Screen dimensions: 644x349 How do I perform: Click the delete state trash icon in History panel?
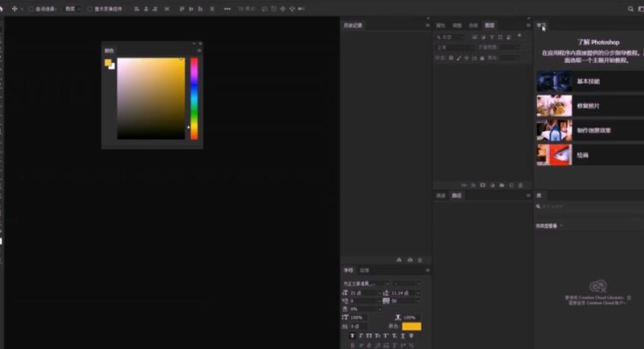(x=420, y=259)
